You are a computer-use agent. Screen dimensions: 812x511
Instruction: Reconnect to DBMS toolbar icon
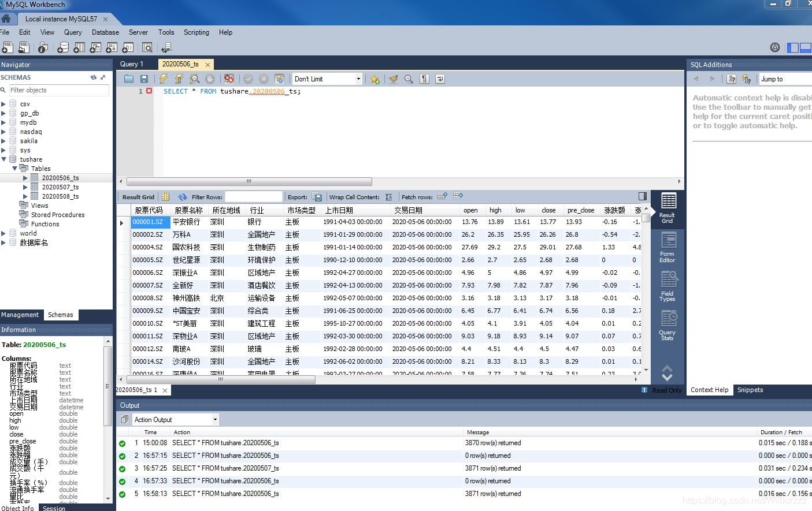pos(166,47)
